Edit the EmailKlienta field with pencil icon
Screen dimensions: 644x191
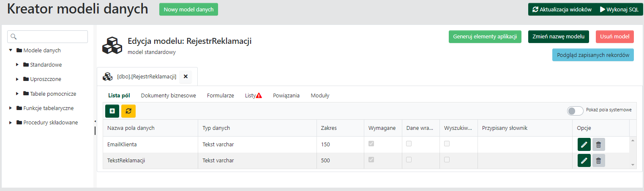click(x=584, y=145)
